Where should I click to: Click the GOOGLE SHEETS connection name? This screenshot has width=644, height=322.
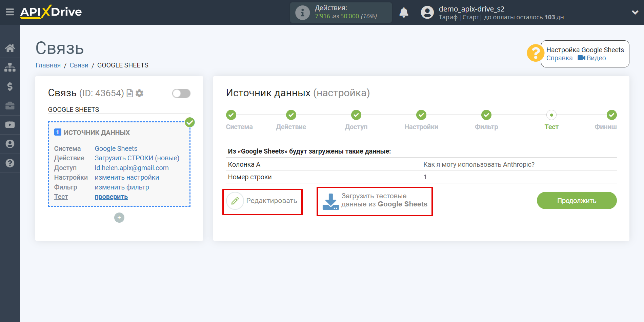(74, 109)
